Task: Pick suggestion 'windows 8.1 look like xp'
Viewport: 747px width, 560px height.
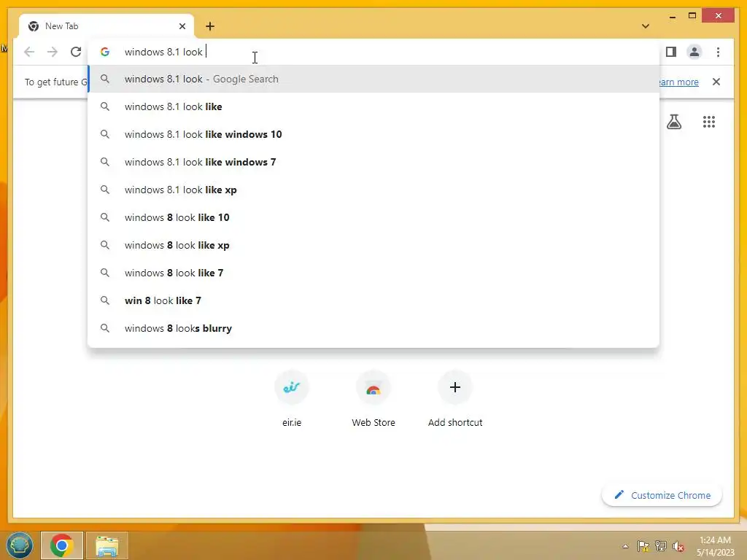Action: [x=373, y=190]
